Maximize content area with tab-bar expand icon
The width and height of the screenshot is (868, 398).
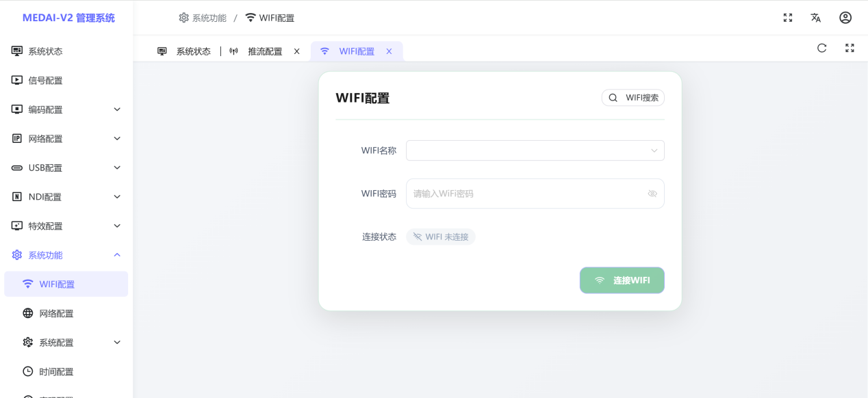(850, 48)
